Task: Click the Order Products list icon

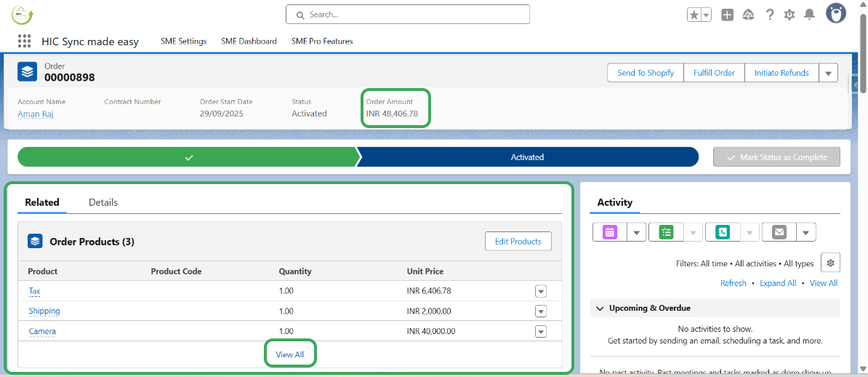Action: pos(35,241)
